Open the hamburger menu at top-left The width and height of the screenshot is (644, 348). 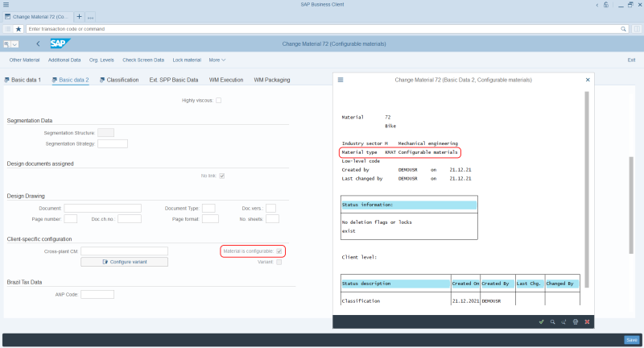pyautogui.click(x=6, y=5)
